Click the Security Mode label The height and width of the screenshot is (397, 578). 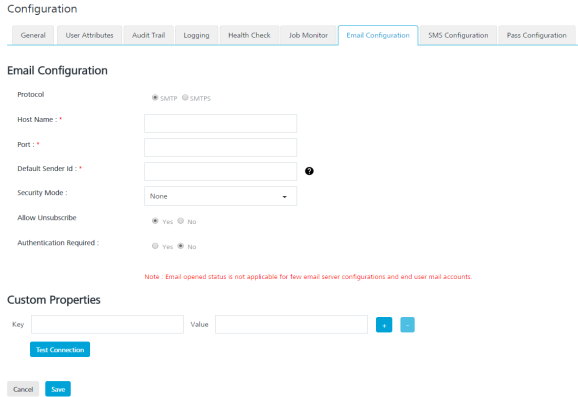tap(42, 193)
